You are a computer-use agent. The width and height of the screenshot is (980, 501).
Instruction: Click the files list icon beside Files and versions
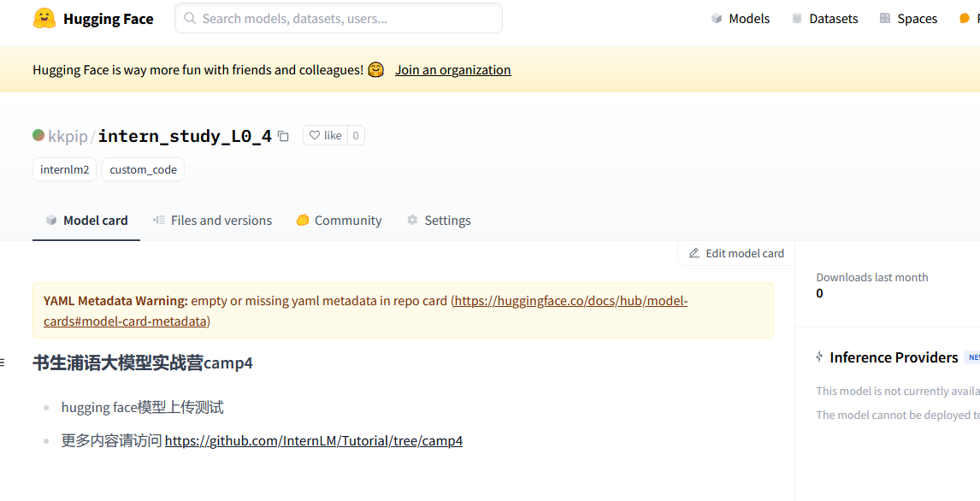click(159, 220)
